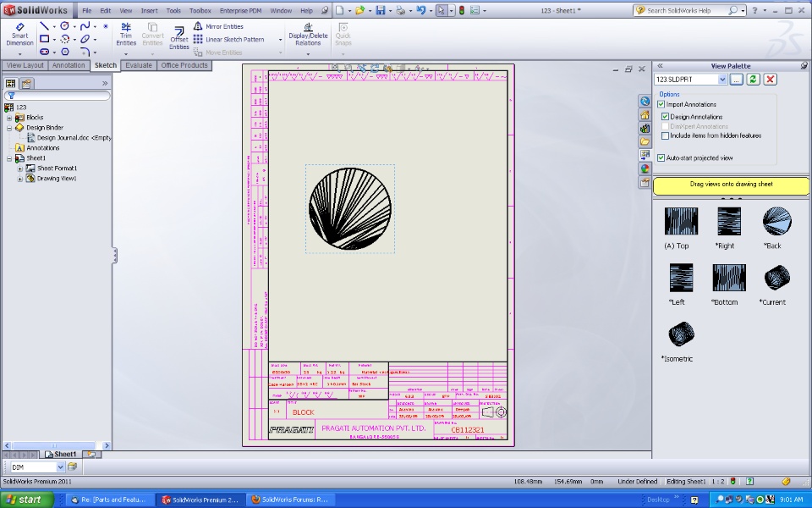
Task: Open the Enterprise PDM menu
Action: pyautogui.click(x=240, y=10)
